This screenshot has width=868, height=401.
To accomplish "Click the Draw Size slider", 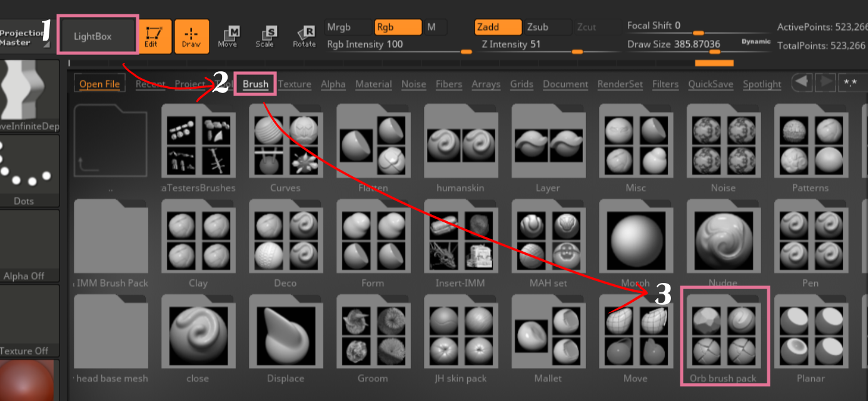I will (682, 45).
